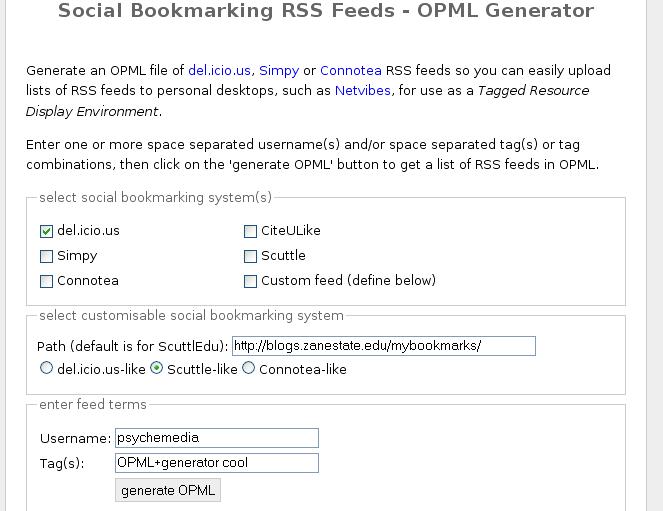
Task: Choose the Connotea-like radio option
Action: tap(249, 368)
